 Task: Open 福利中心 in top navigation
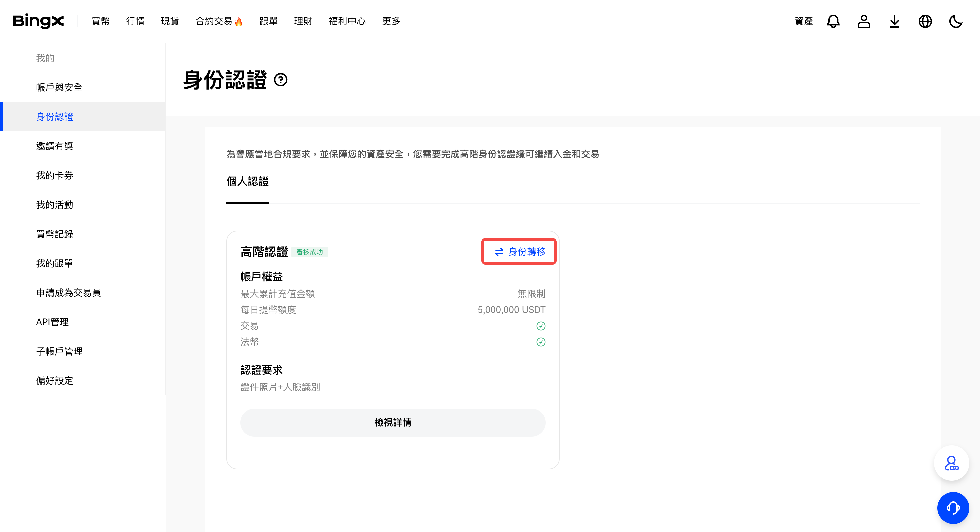click(347, 21)
